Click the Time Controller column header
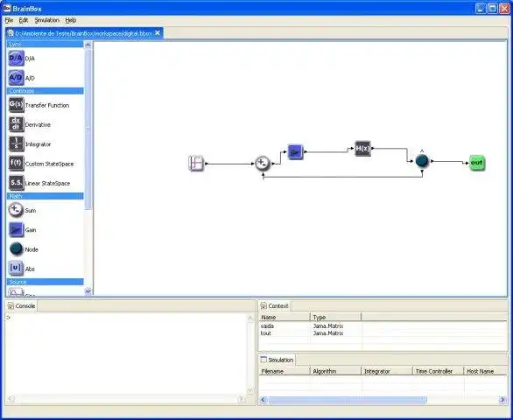This screenshot has width=513, height=420. [439, 371]
